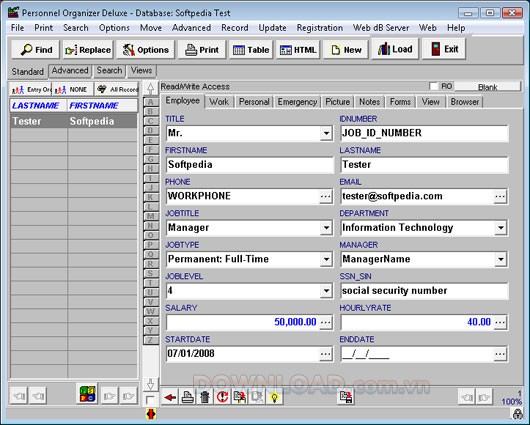The height and width of the screenshot is (425, 530).
Task: Open the STARTDATE ellipsis picker
Action: point(326,354)
